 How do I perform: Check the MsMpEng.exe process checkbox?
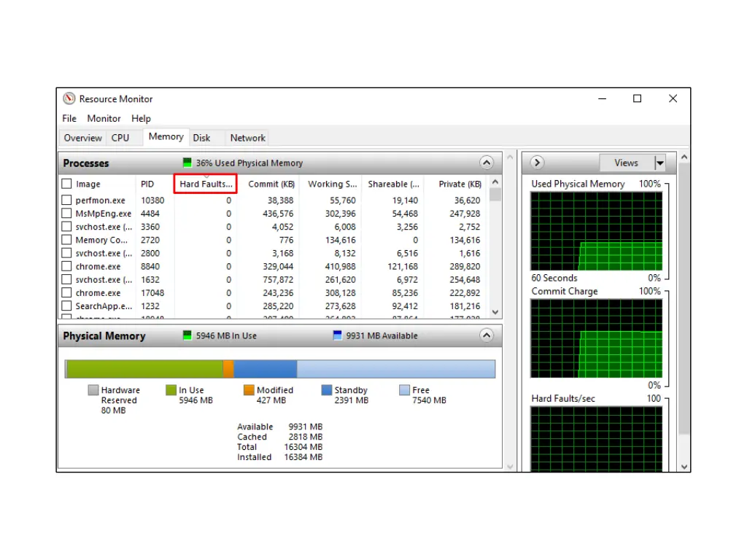pos(66,214)
